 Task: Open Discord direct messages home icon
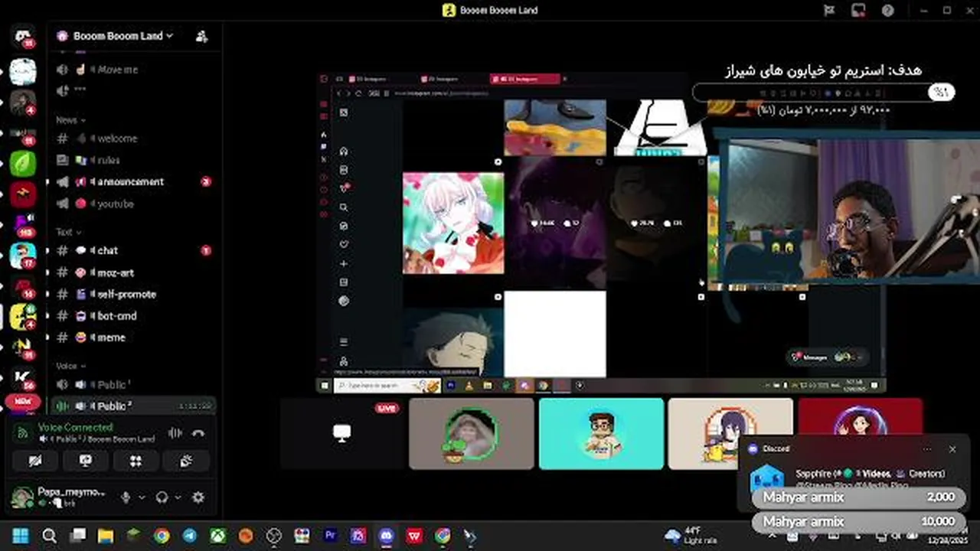point(23,36)
